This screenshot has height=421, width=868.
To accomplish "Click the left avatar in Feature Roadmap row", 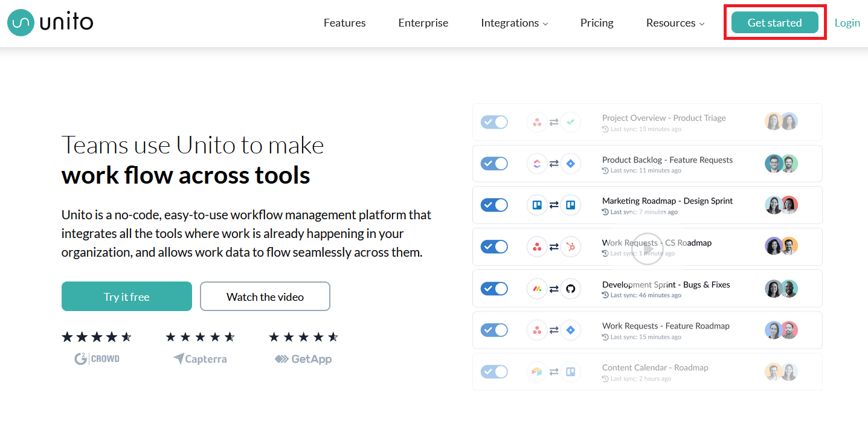I will [774, 330].
